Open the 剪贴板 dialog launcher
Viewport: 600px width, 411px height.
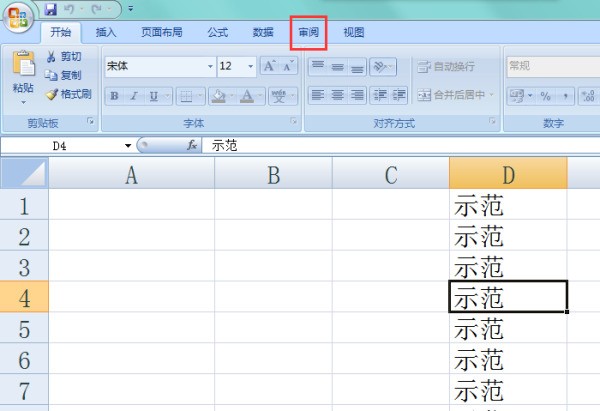tap(91, 121)
